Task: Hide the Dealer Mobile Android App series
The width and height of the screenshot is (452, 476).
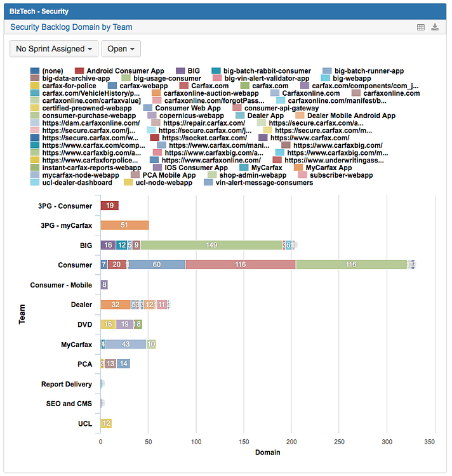Action: point(350,116)
